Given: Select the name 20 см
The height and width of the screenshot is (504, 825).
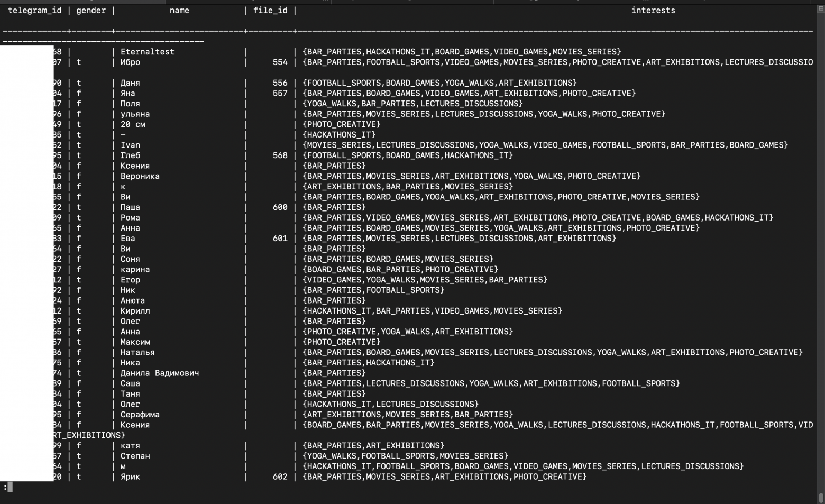Looking at the screenshot, I should (133, 124).
